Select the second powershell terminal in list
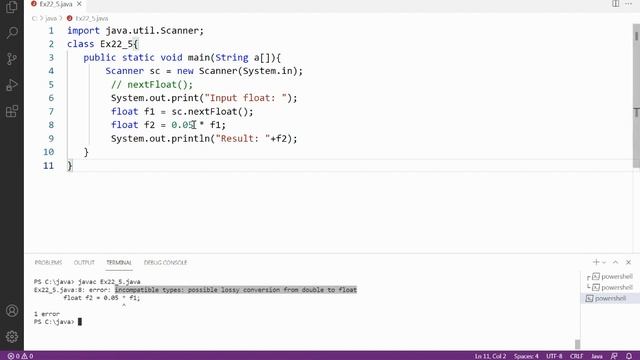Image resolution: width=640 pixels, height=360 pixels. click(610, 287)
